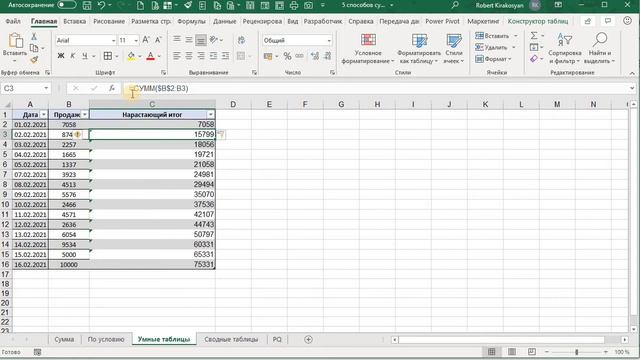Switch to Normal view in status bar

(x=492, y=352)
